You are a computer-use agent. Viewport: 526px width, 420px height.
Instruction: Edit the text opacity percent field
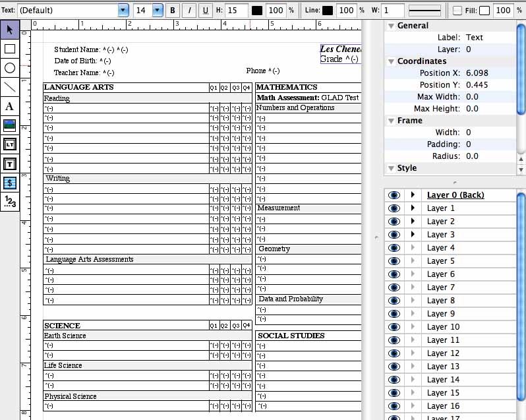276,11
